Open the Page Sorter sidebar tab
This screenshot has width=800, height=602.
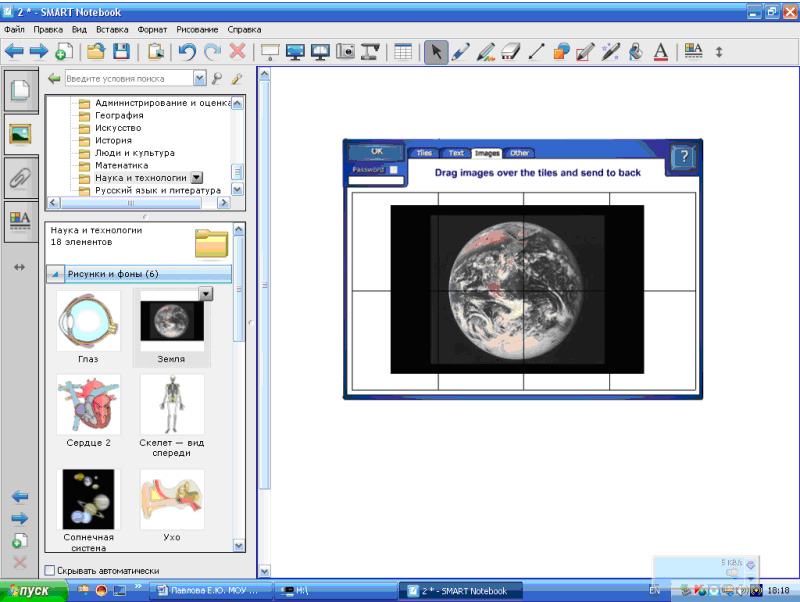pyautogui.click(x=19, y=91)
